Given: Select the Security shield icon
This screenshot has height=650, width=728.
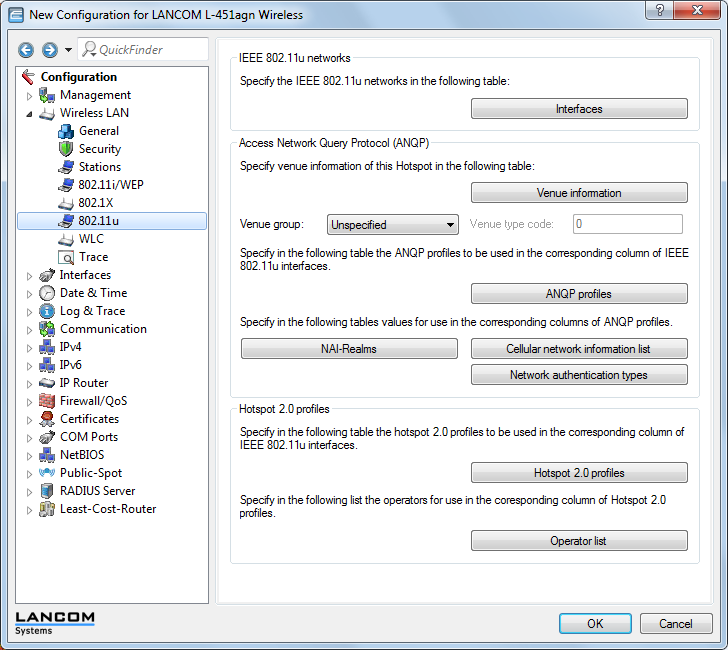Looking at the screenshot, I should 66,149.
